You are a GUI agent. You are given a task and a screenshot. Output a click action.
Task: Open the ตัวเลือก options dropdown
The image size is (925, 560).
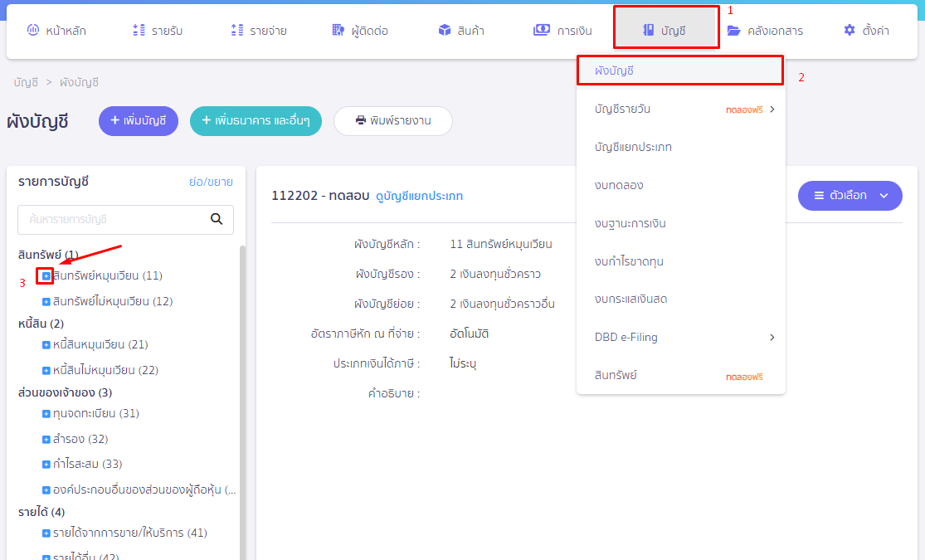point(850,196)
